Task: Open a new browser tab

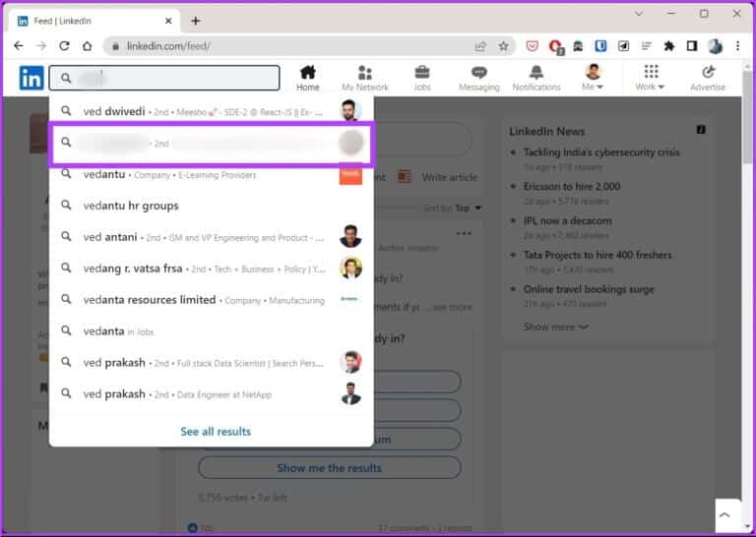Action: point(195,21)
